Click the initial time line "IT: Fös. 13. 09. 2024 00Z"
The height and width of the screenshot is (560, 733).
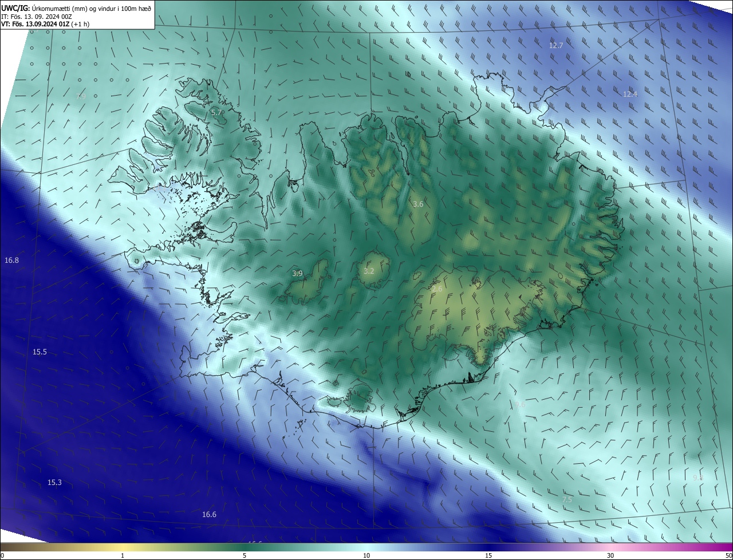[x=36, y=16]
